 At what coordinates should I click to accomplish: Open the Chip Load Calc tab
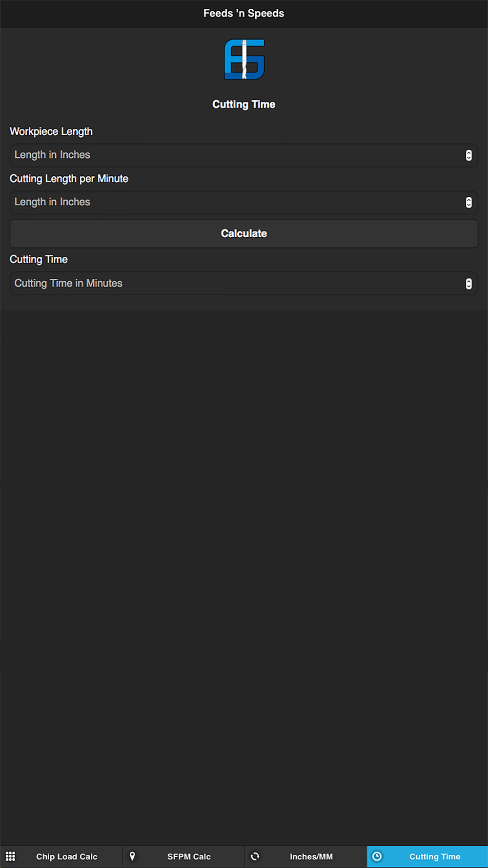(66, 856)
